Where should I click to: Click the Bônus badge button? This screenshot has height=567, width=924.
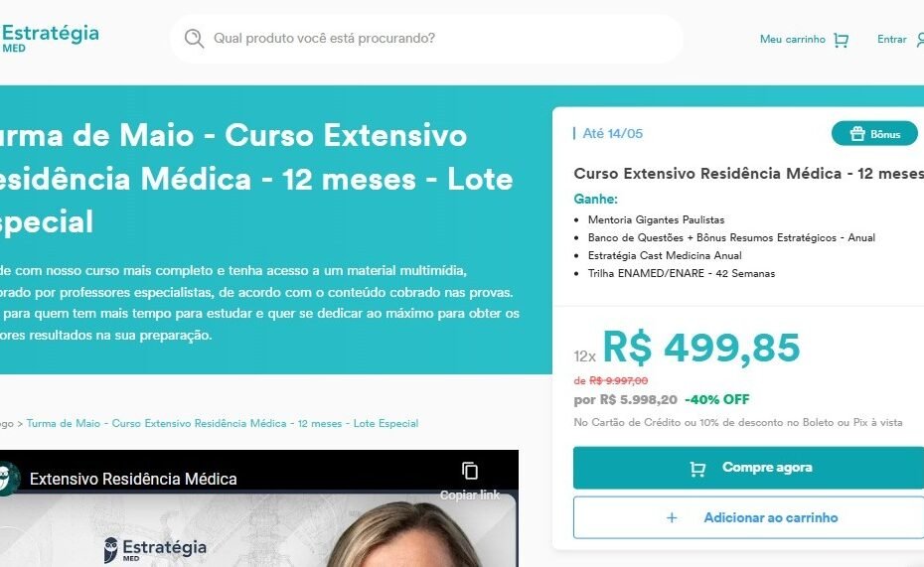(874, 134)
